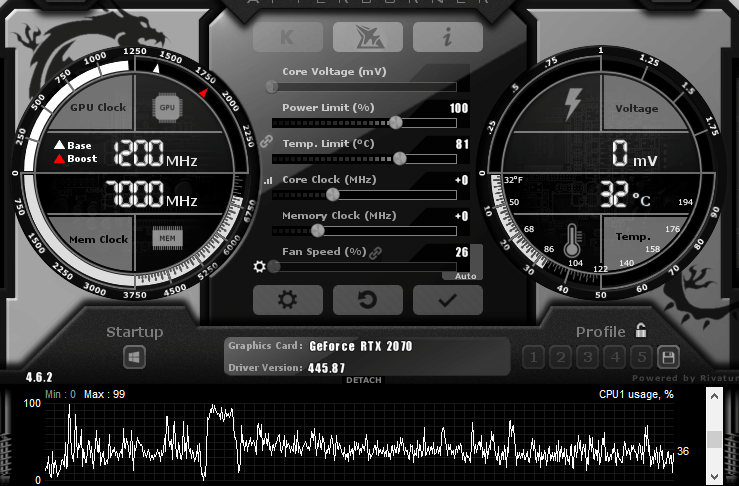Screen dimensions: 739x486
Task: Click the Min : 0 graph label
Action: [x=60, y=395]
